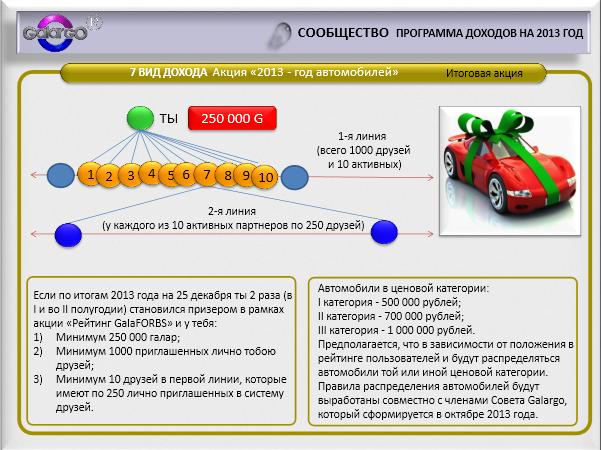The image size is (601, 450).
Task: Pick orange ball number 6
Action: click(x=186, y=174)
